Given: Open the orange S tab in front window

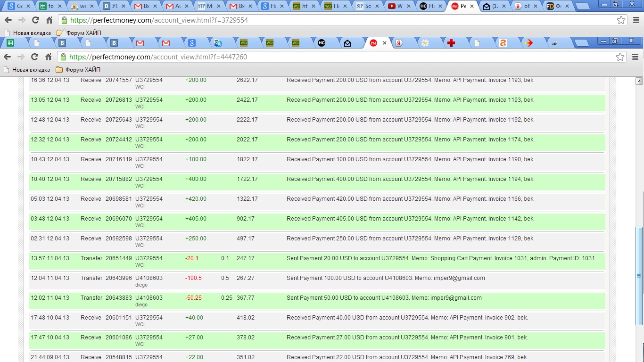Looking at the screenshot, I should tap(503, 43).
